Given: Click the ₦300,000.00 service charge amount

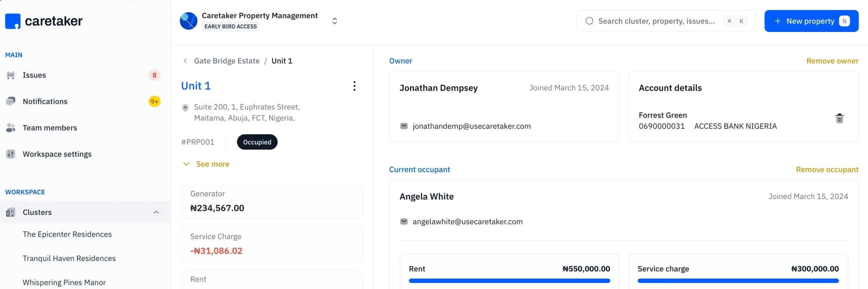Looking at the screenshot, I should click(815, 269).
